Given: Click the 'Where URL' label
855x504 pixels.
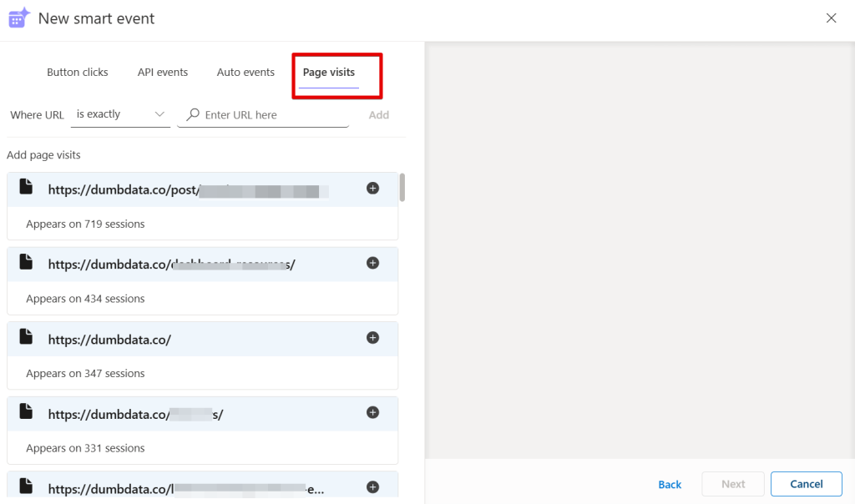Looking at the screenshot, I should click(37, 115).
